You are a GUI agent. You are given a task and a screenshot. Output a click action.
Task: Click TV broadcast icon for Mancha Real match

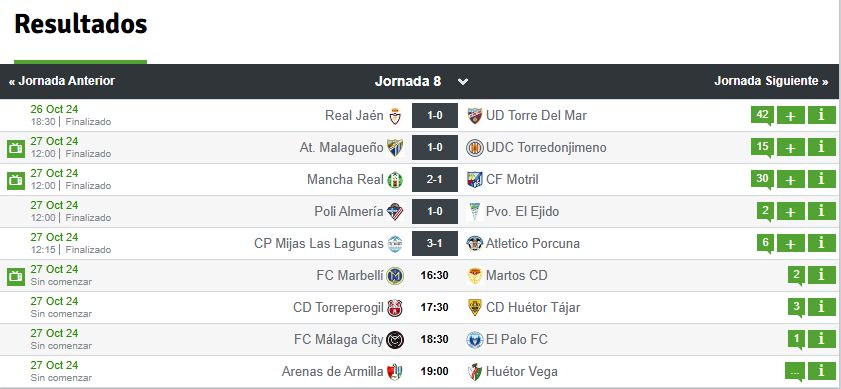(16, 180)
